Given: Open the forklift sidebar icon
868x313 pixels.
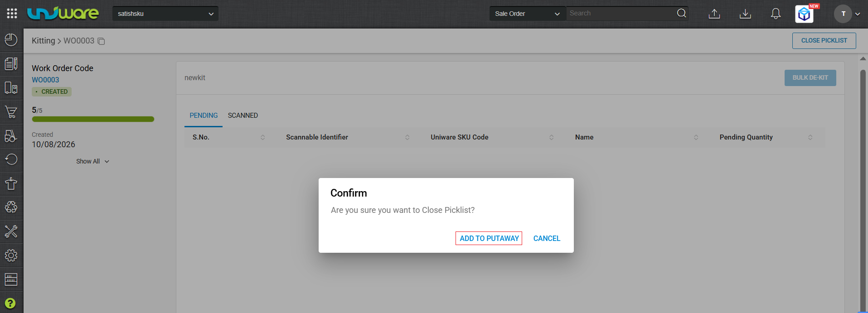Looking at the screenshot, I should 11,135.
